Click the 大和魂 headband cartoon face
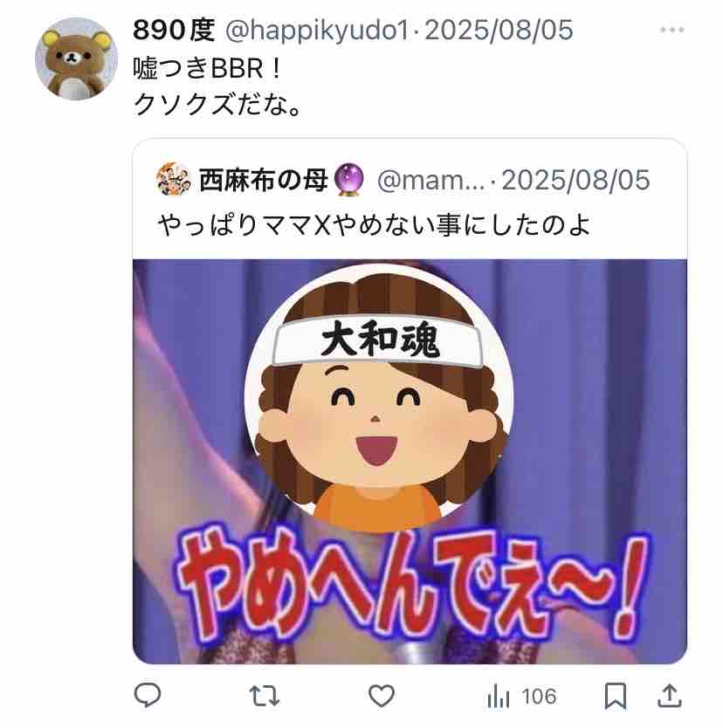The height and width of the screenshot is (728, 723). pyautogui.click(x=379, y=398)
